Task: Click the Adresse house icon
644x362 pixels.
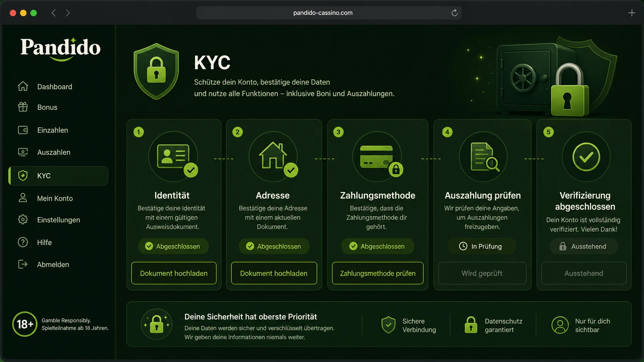Action: pos(273,155)
